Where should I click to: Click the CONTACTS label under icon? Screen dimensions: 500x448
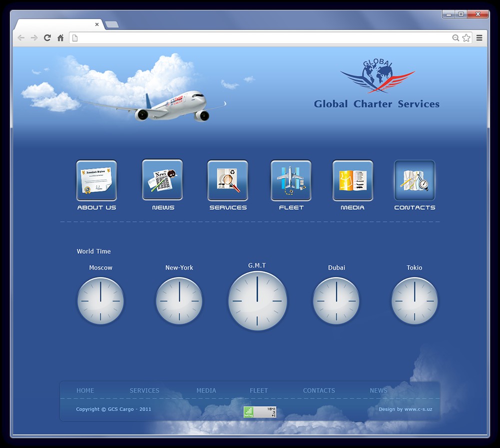pyautogui.click(x=415, y=208)
